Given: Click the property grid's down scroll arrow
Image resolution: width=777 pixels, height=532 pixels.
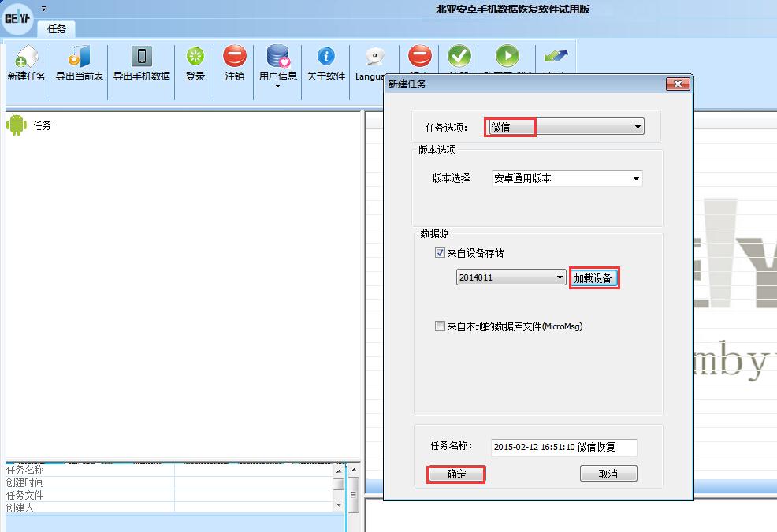Looking at the screenshot, I should (339, 504).
